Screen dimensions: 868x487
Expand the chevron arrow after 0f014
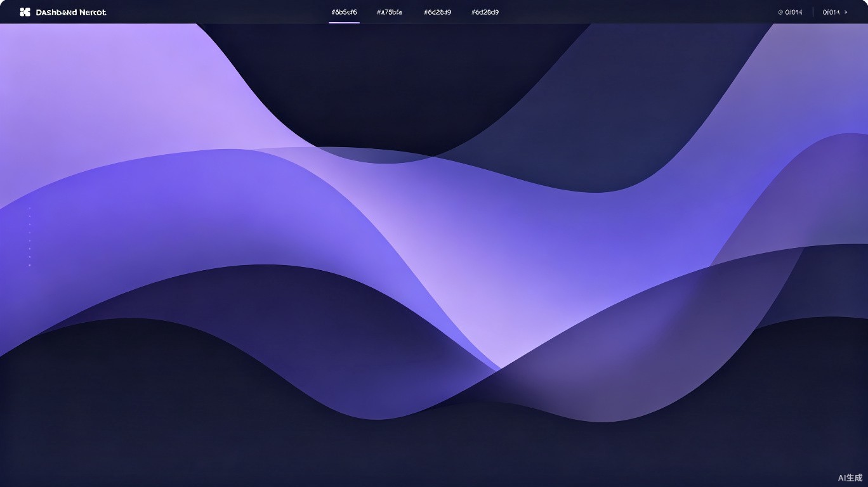tap(846, 12)
